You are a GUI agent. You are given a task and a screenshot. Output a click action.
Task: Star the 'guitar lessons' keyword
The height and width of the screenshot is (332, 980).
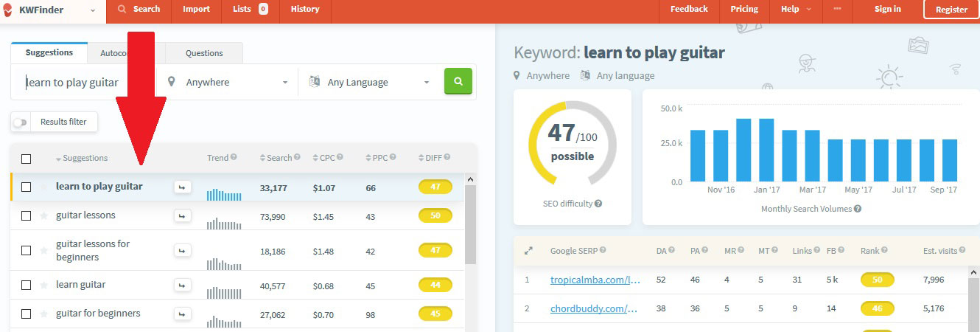point(43,215)
